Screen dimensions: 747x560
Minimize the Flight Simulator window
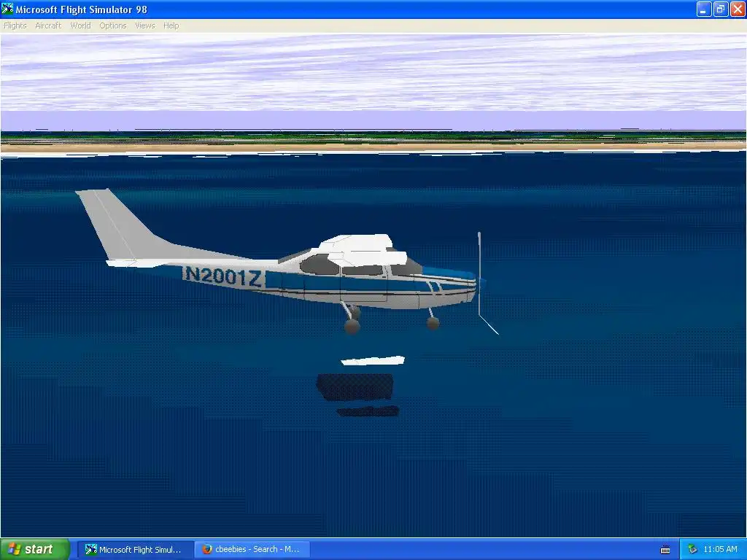(704, 9)
